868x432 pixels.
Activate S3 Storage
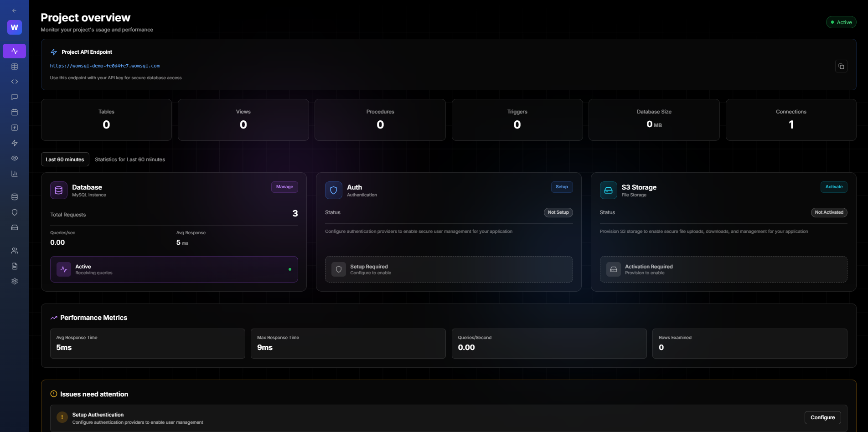833,187
